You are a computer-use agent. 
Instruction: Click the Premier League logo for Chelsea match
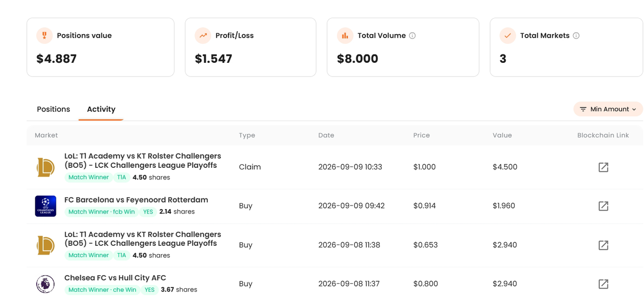[x=45, y=284]
